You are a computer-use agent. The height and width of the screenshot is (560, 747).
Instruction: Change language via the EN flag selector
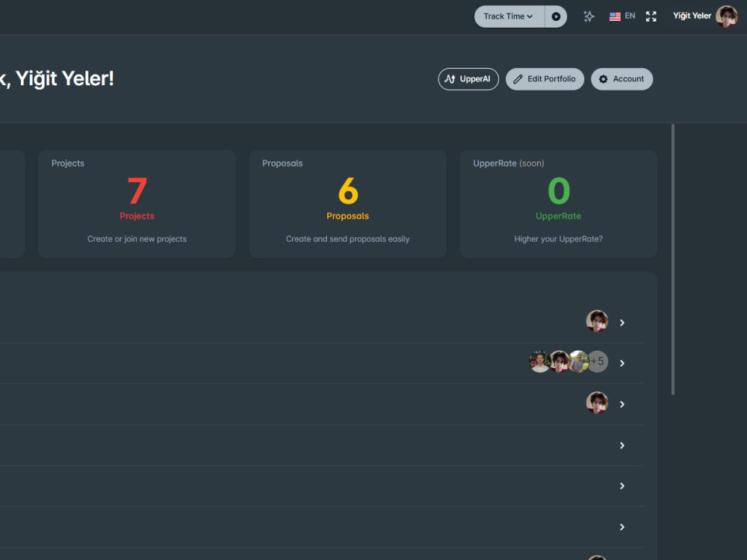pyautogui.click(x=622, y=16)
